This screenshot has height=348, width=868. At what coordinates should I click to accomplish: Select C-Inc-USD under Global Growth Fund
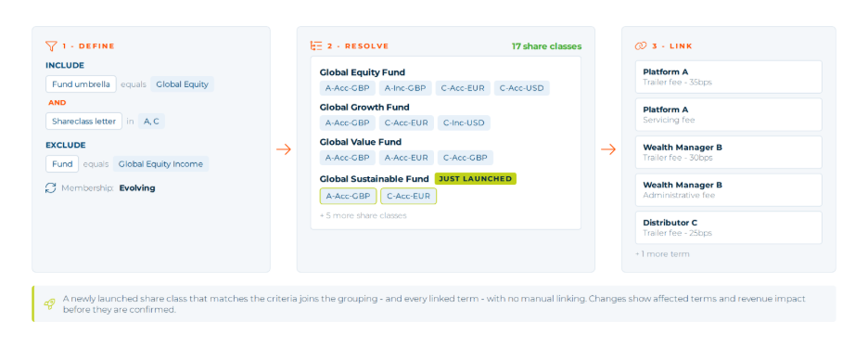tap(464, 123)
